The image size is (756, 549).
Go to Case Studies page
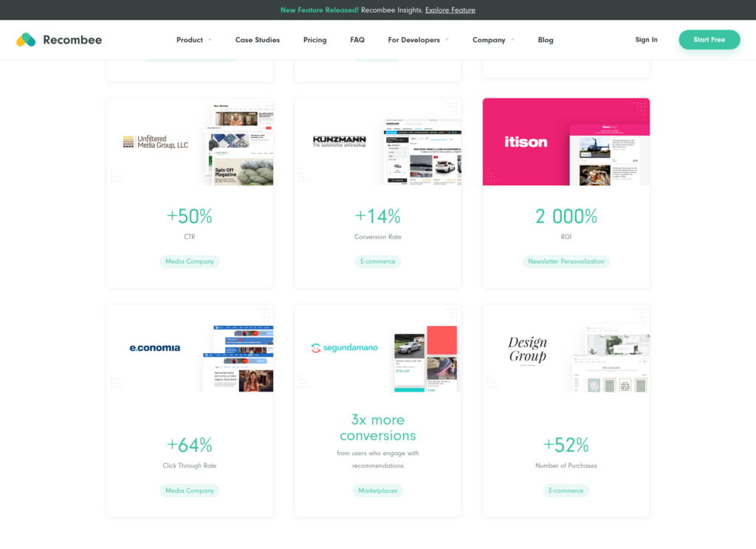258,40
